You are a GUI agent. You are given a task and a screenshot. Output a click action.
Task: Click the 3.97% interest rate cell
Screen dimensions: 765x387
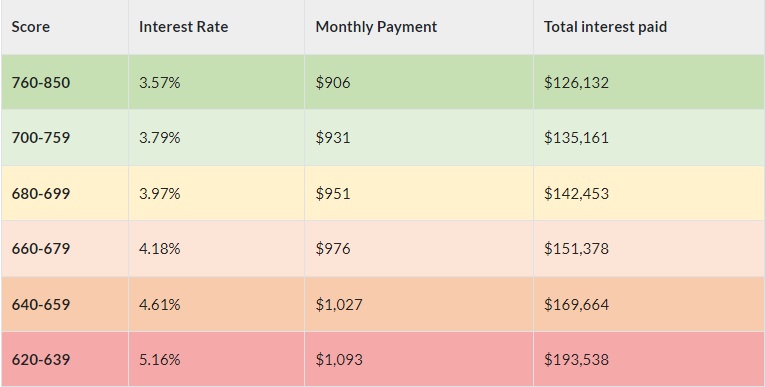(216, 193)
